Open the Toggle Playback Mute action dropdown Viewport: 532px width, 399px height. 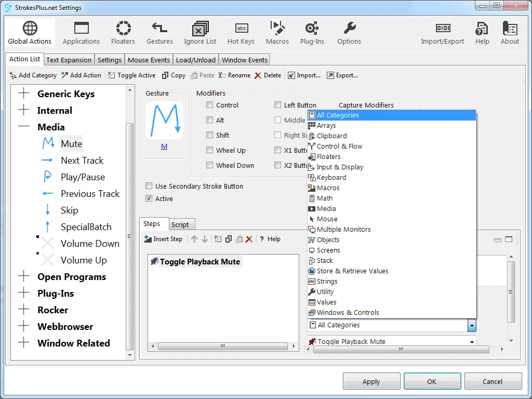click(471, 341)
